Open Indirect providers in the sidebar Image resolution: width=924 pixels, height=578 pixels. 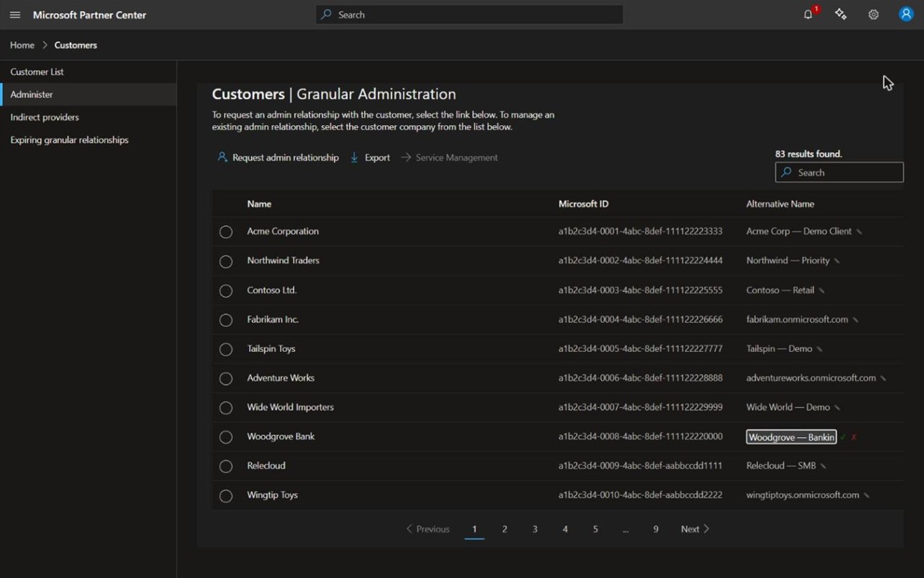pyautogui.click(x=88, y=117)
